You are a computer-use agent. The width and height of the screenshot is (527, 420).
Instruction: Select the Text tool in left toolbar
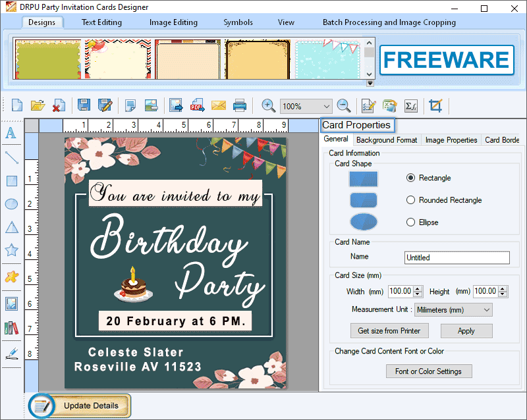[11, 133]
